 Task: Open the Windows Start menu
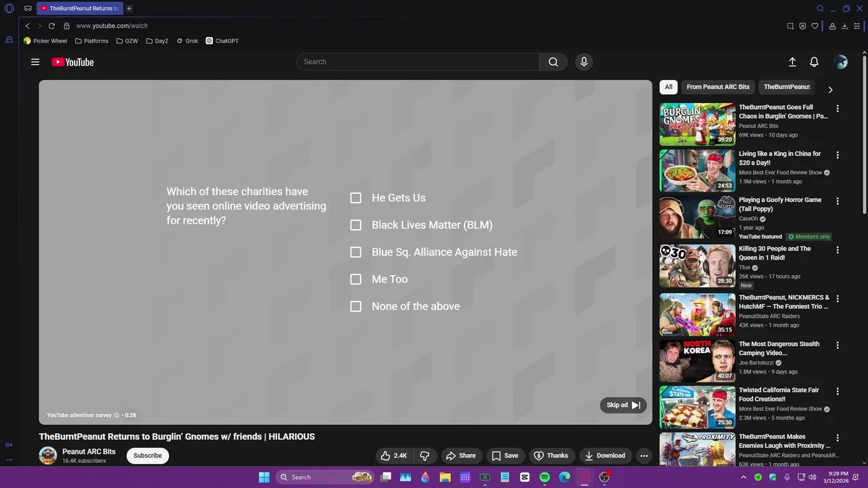[264, 477]
